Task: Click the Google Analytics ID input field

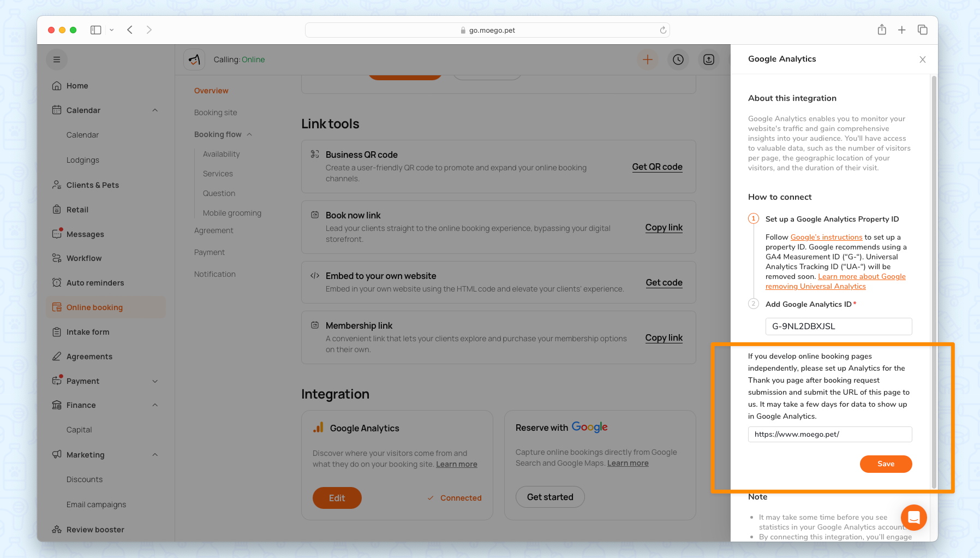Action: (838, 326)
